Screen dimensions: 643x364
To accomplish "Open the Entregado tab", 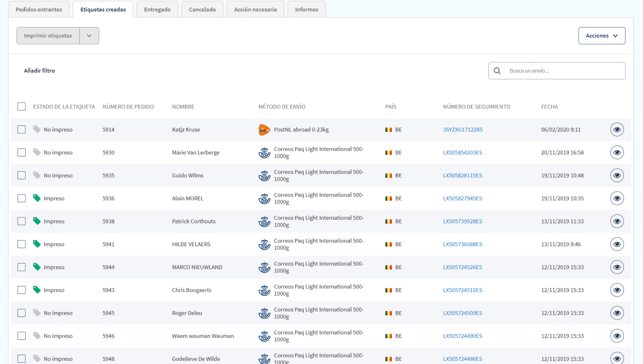I will pos(157,9).
